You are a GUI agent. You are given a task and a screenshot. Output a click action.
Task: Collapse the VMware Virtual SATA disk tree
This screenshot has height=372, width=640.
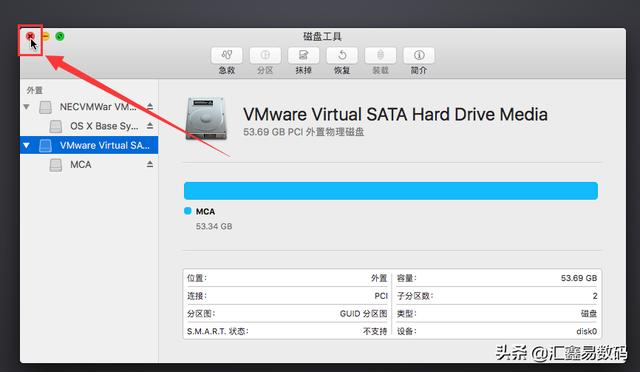(27, 145)
